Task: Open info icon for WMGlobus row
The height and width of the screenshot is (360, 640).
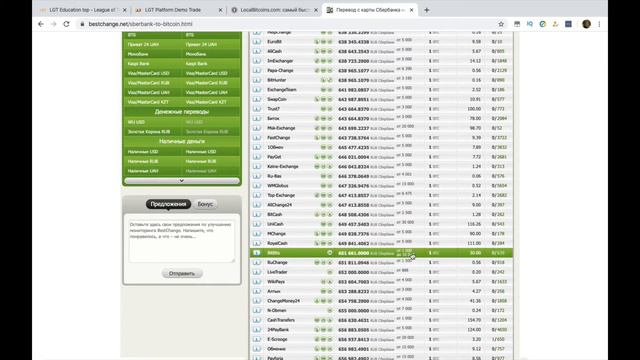Action: click(257, 186)
